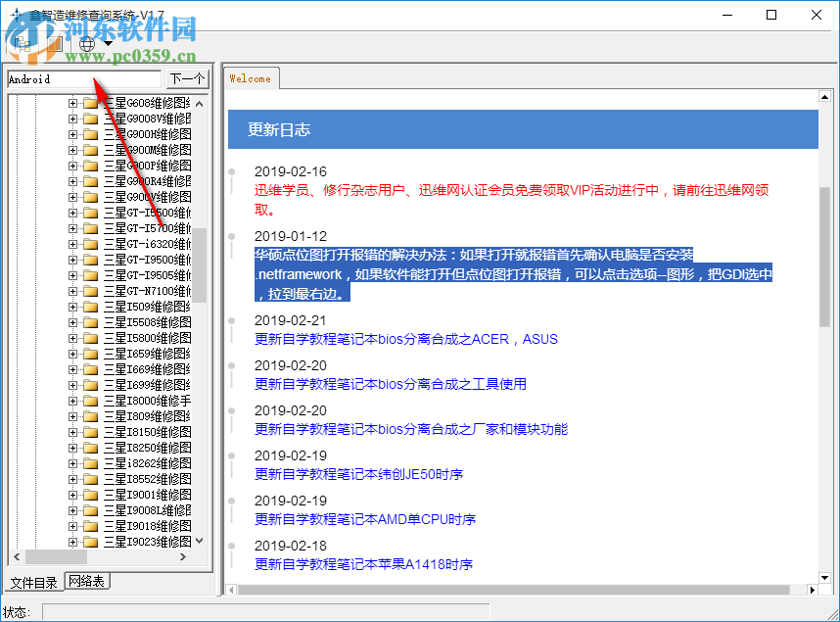The height and width of the screenshot is (622, 840).
Task: Click the image display icon in the toolbar
Action: click(x=54, y=44)
